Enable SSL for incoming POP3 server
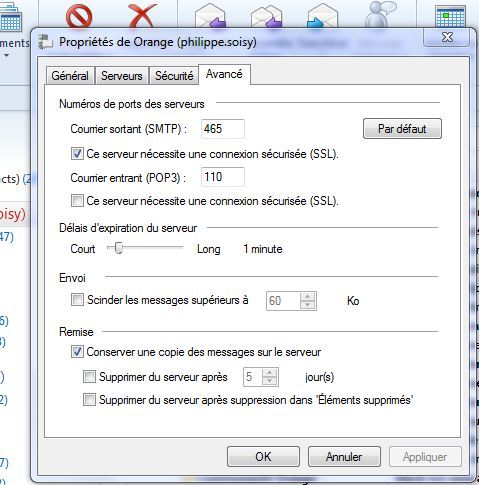 (77, 201)
